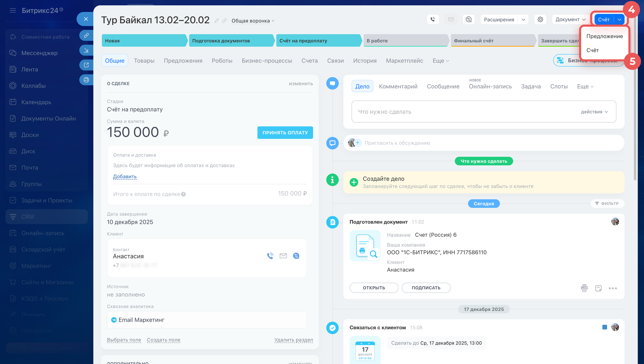Select Предложение from the Счёт menu
Image resolution: width=644 pixels, height=364 pixels.
pos(604,36)
